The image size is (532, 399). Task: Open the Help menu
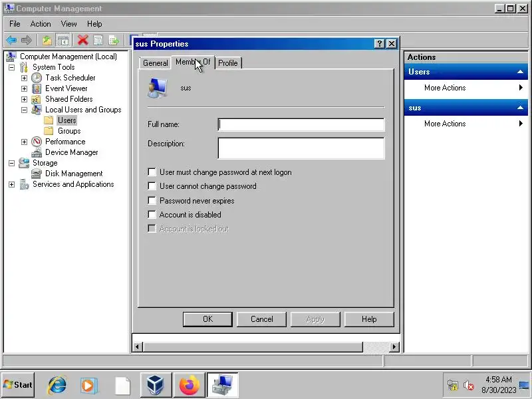94,24
